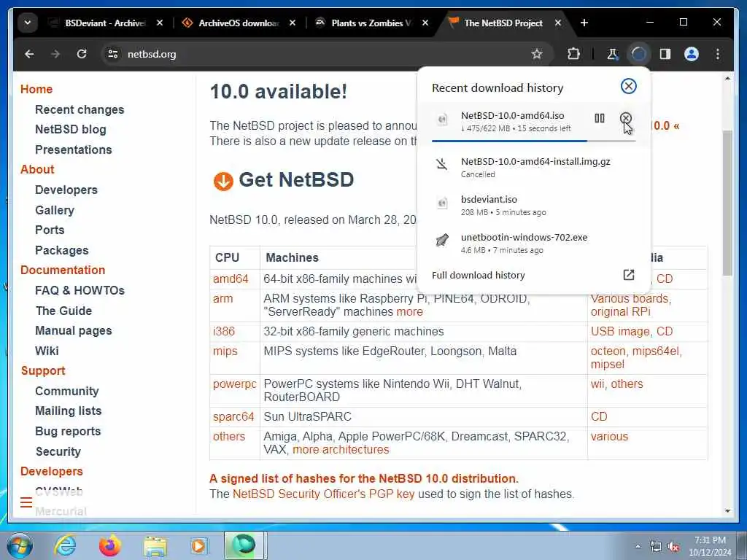The width and height of the screenshot is (747, 560).
Task: Launch Internet Explorer from the taskbar
Action: [65, 545]
